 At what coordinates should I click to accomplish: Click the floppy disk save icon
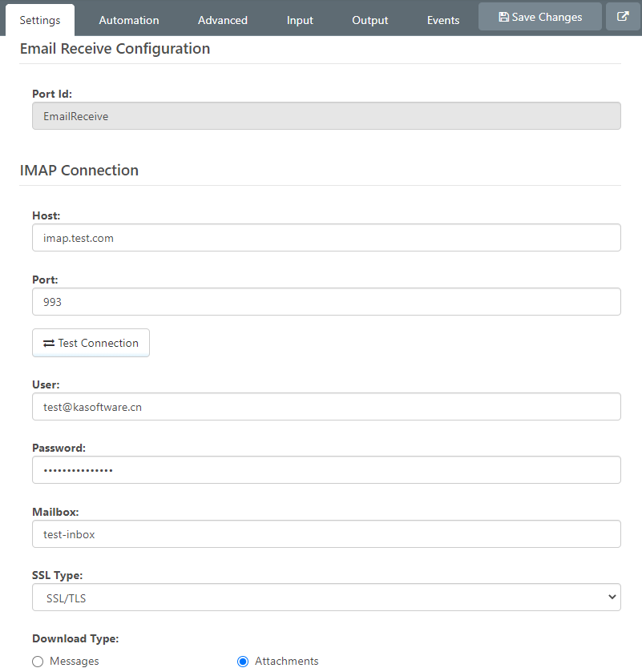point(504,17)
